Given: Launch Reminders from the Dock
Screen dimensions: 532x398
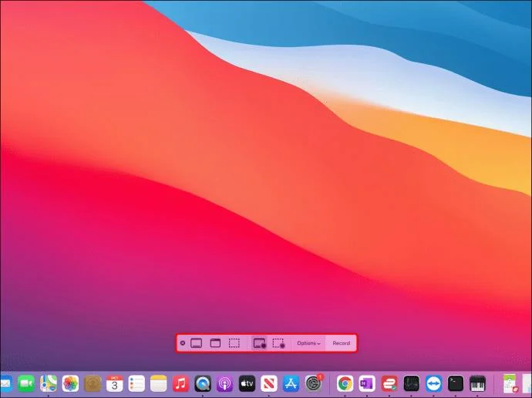Looking at the screenshot, I should click(x=136, y=383).
